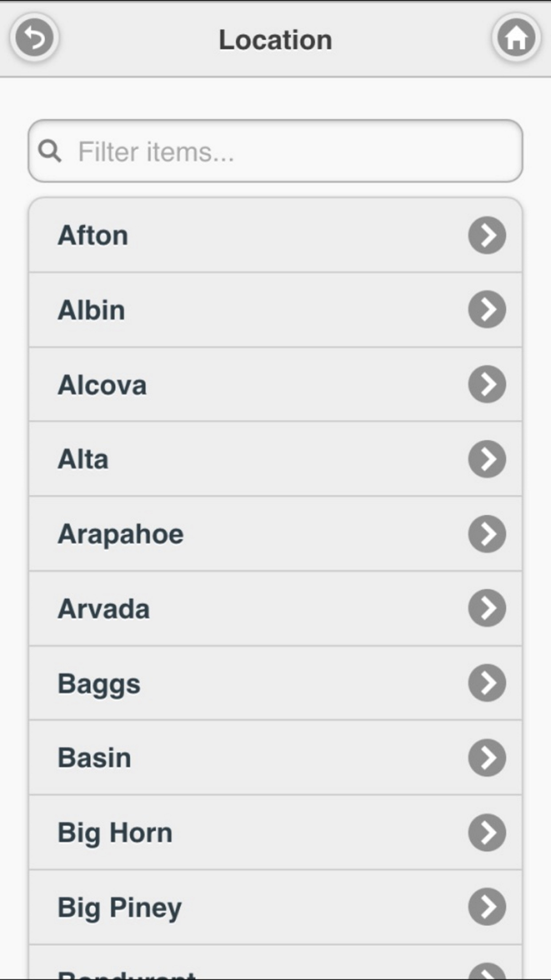Focus the Filter items search field
Screen dimensions: 551x980
coord(275,151)
